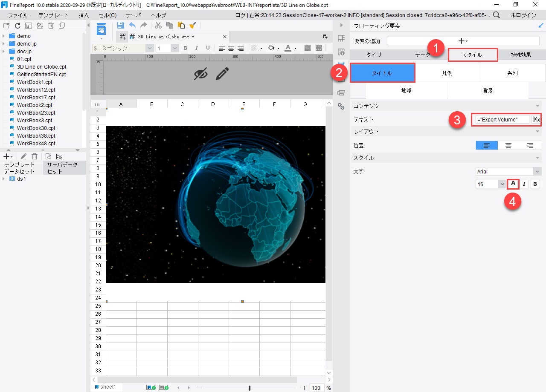Click the trash icon in dataset toolbar

tap(35, 157)
